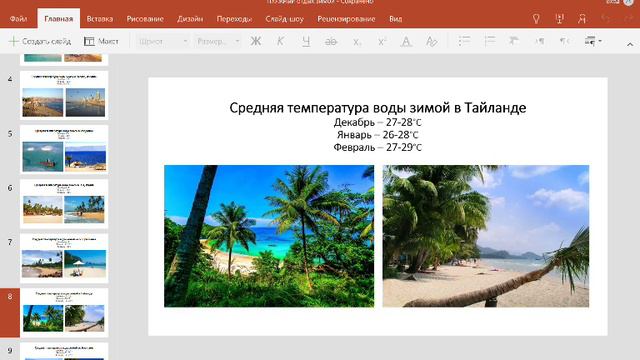Screen dimensions: 640x360
Task: Select slide 6 thumbnail
Action: coord(64,204)
